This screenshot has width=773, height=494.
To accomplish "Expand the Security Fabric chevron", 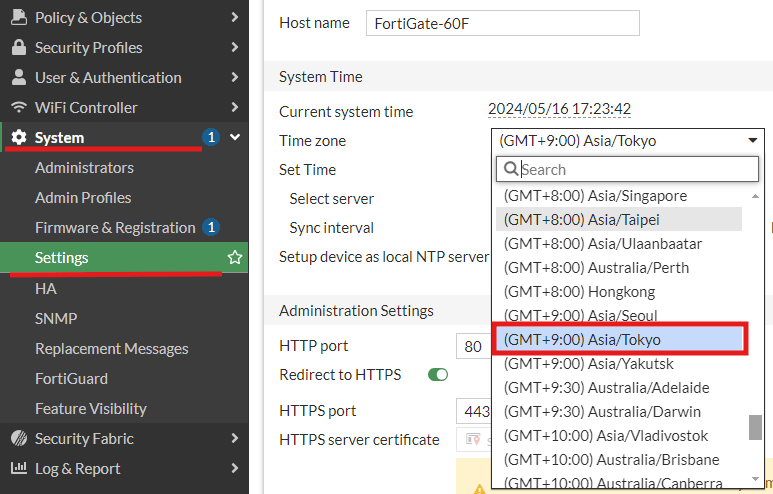I will 235,438.
